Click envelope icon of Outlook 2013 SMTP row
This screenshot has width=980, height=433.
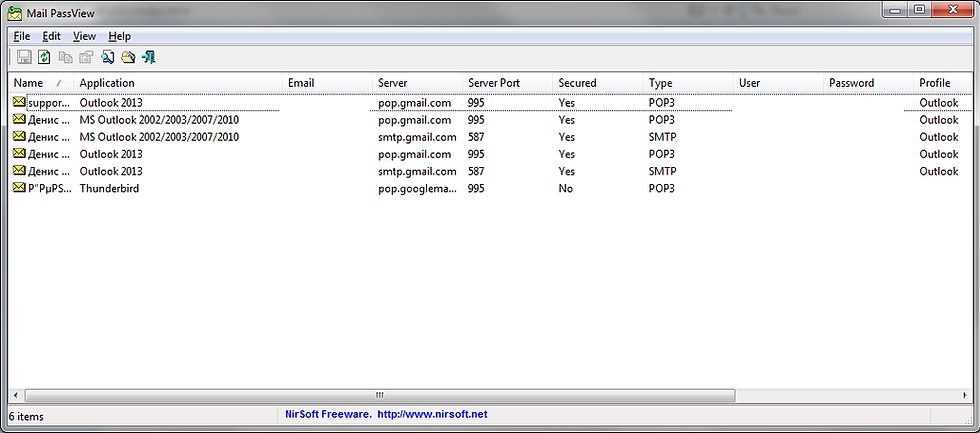coord(19,171)
